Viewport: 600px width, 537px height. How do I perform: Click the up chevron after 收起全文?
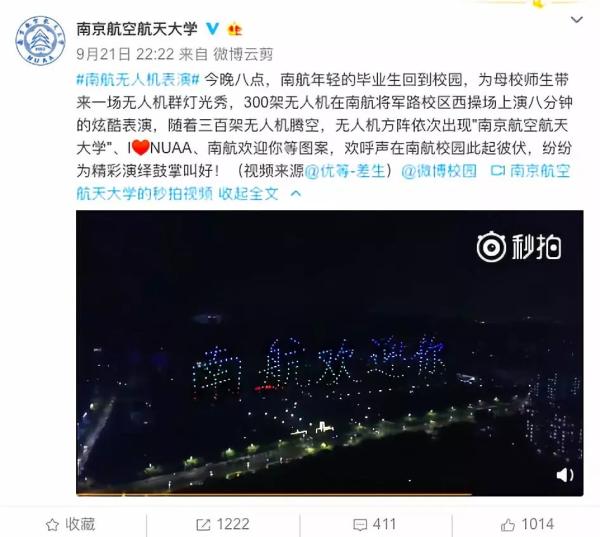[x=296, y=194]
